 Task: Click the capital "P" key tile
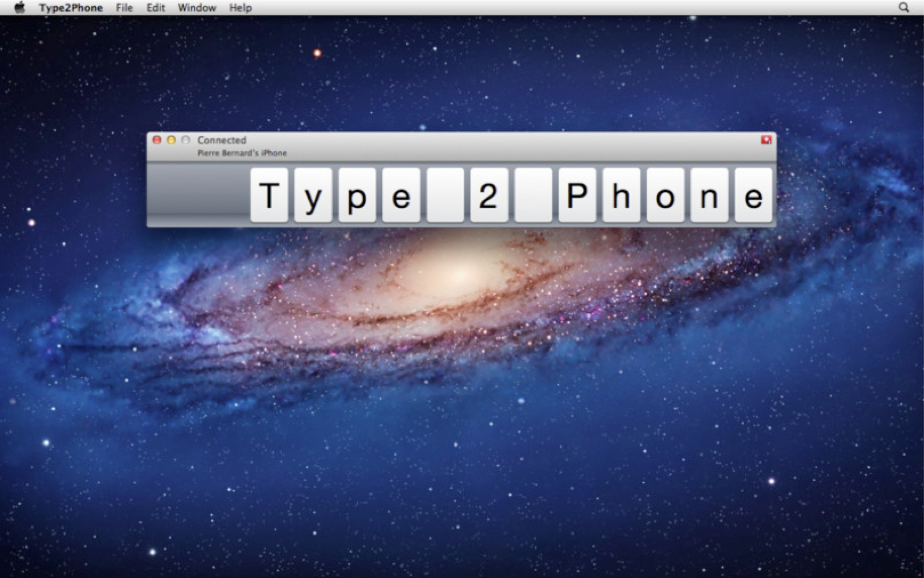(x=577, y=195)
